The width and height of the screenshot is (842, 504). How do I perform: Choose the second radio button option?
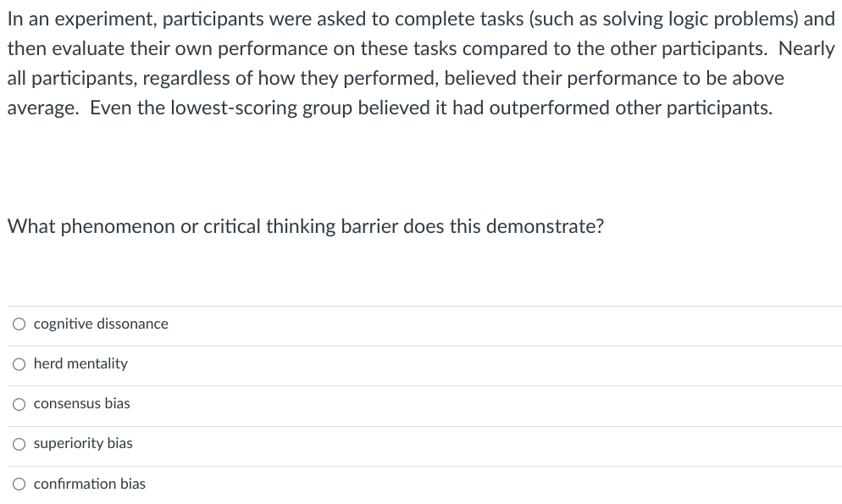pos(19,363)
